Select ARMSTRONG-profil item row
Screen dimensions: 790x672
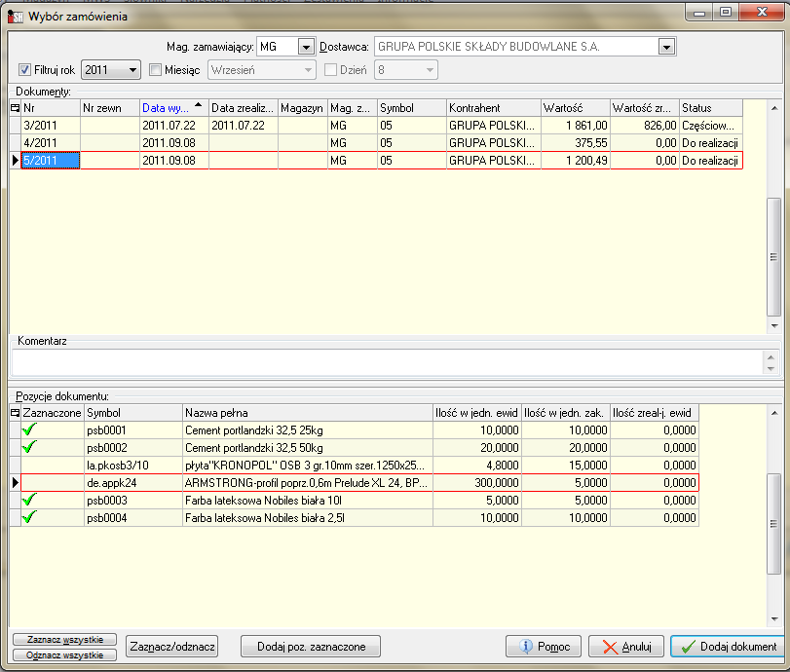(x=355, y=483)
